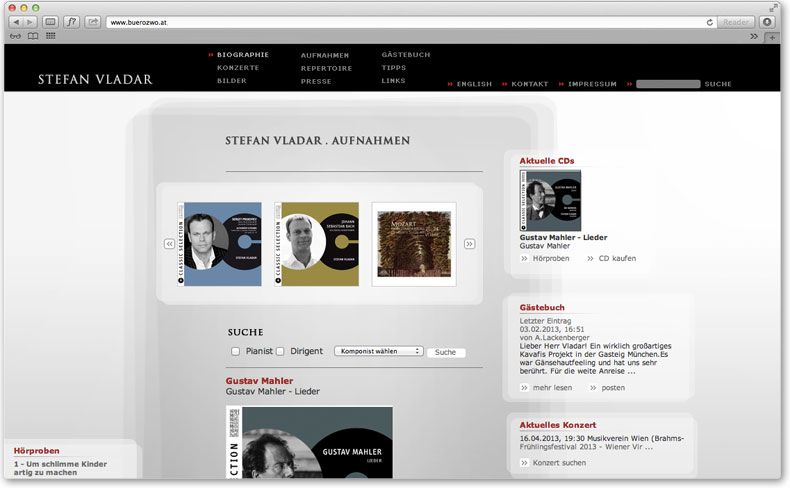Open the large Gustav Mahler Lieder cover

coord(309,442)
